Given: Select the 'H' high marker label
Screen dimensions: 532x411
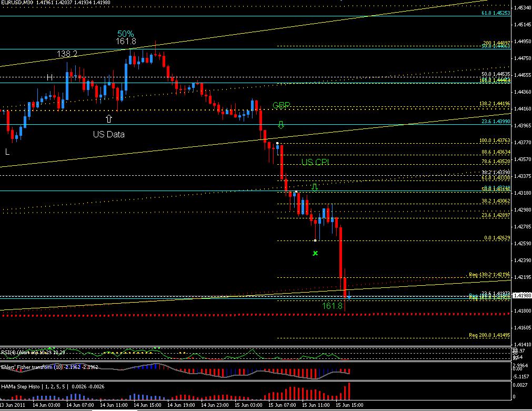Looking at the screenshot, I should 49,78.
